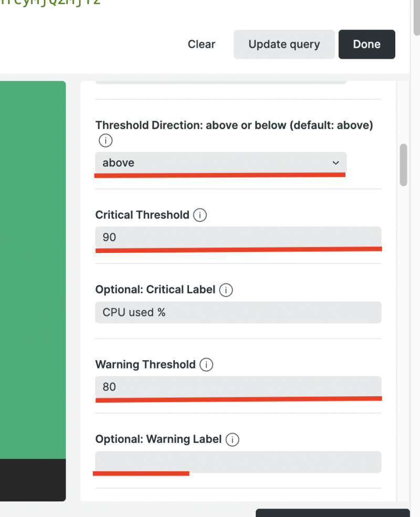
Task: Click the page scrollbar at top right
Action: [x=417, y=16]
